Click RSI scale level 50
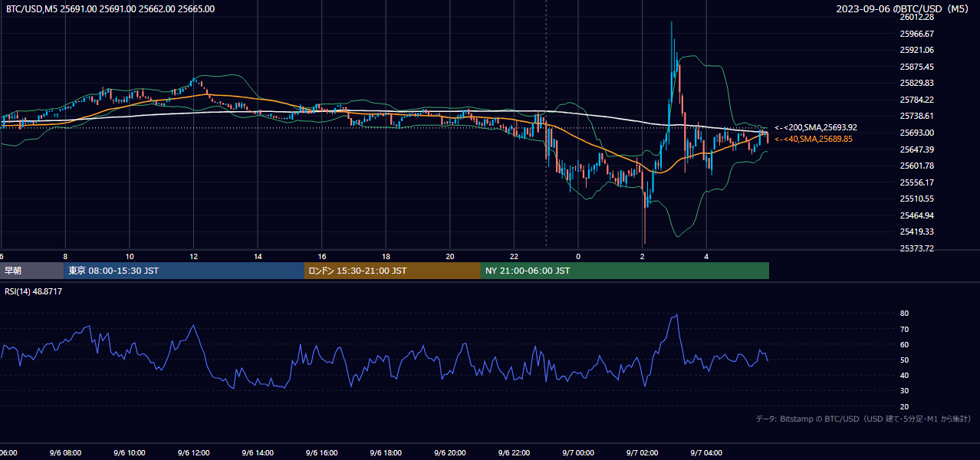This screenshot has width=980, height=460. (904, 360)
